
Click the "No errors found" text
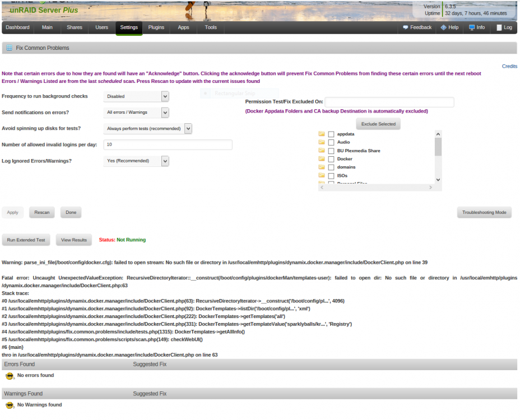pyautogui.click(x=35, y=375)
